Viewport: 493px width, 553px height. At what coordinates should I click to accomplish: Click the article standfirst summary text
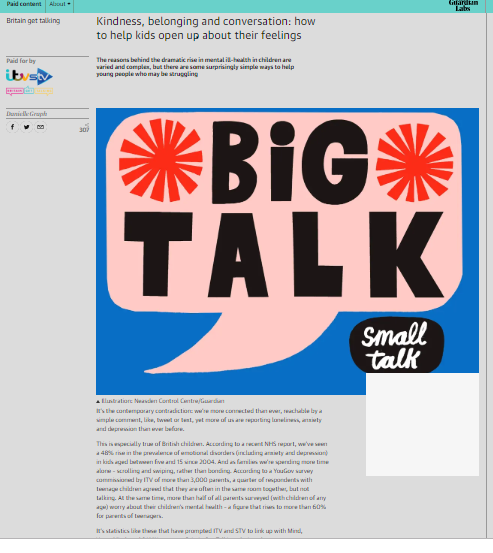pos(195,67)
